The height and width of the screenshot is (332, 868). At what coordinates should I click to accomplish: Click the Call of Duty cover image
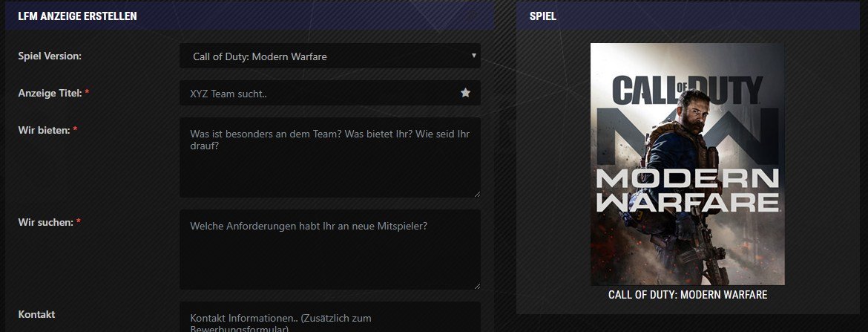688,164
